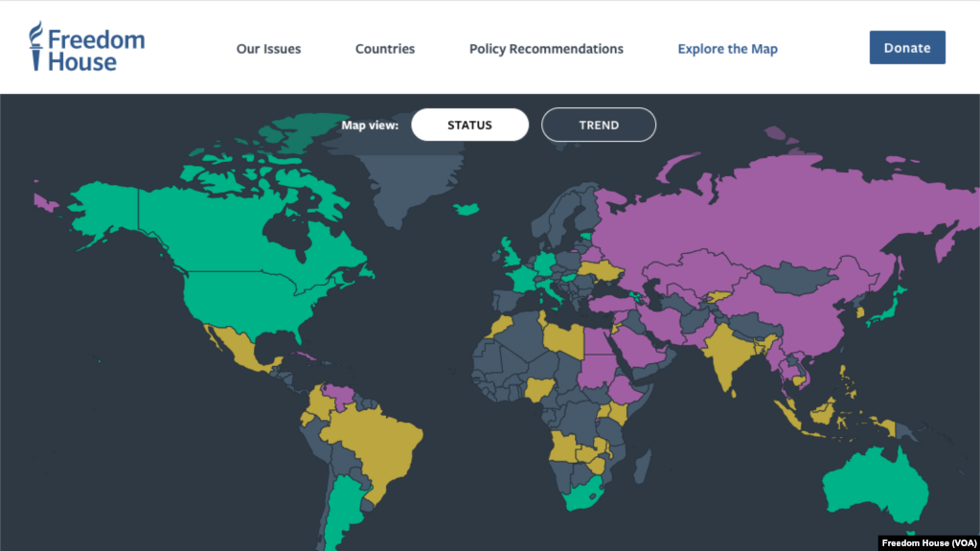Open the Our Issues menu

pos(269,49)
